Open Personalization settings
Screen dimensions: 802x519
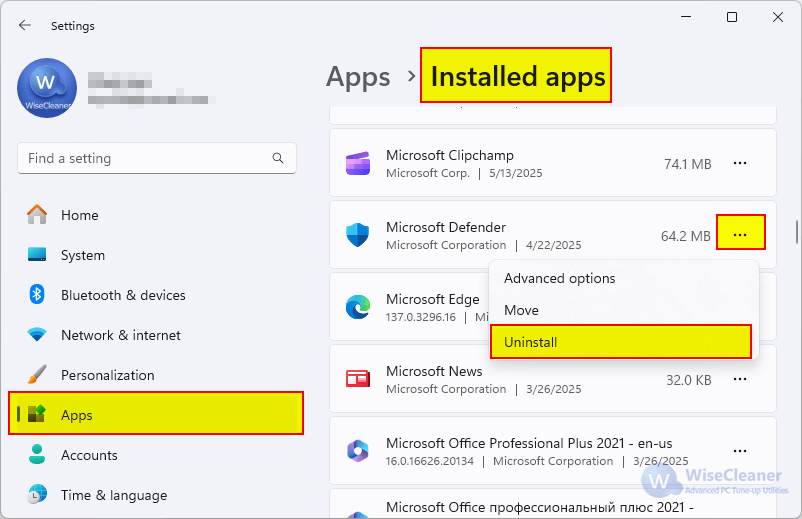coord(156,375)
